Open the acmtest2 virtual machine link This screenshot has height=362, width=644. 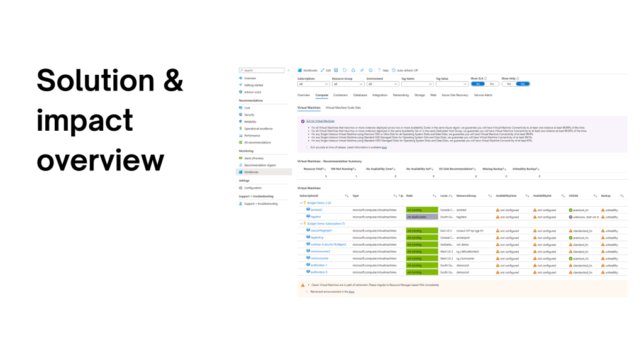tap(316, 210)
